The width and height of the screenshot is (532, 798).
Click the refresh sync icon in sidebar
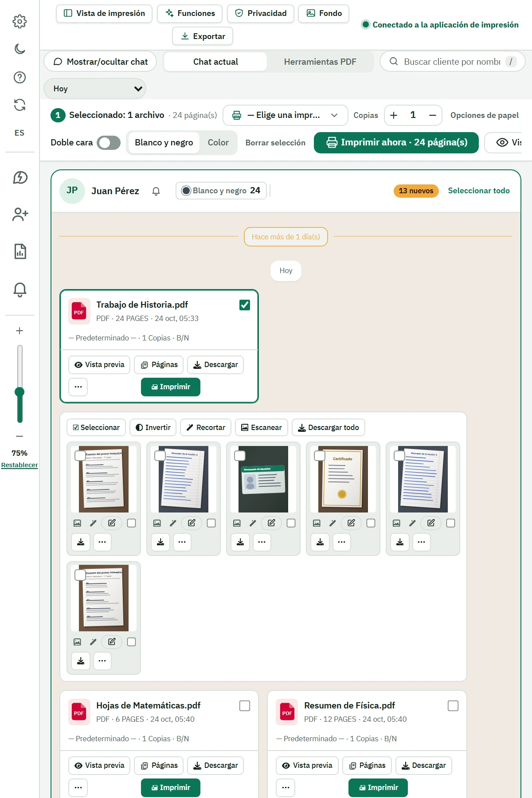tap(20, 105)
